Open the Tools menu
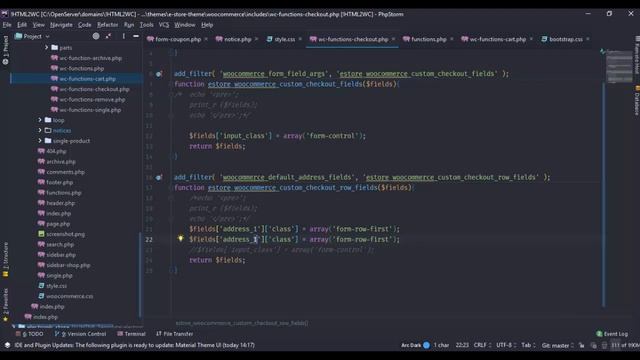This screenshot has height=360, width=640. pos(147,25)
